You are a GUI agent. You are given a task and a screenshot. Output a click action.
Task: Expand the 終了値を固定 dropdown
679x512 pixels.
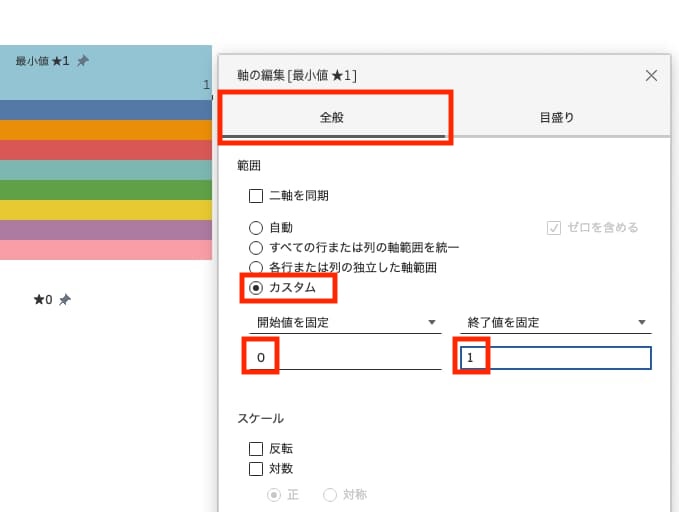(555, 322)
